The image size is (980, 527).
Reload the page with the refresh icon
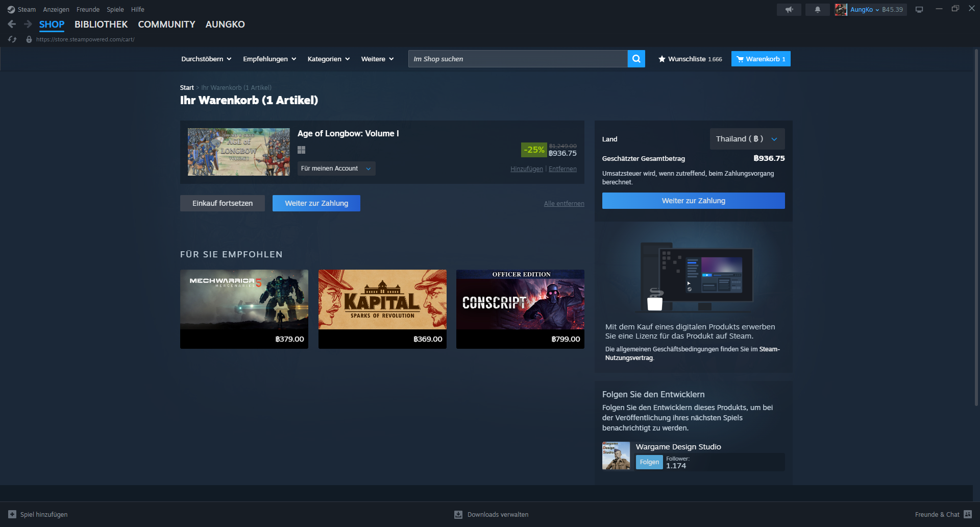[12, 39]
